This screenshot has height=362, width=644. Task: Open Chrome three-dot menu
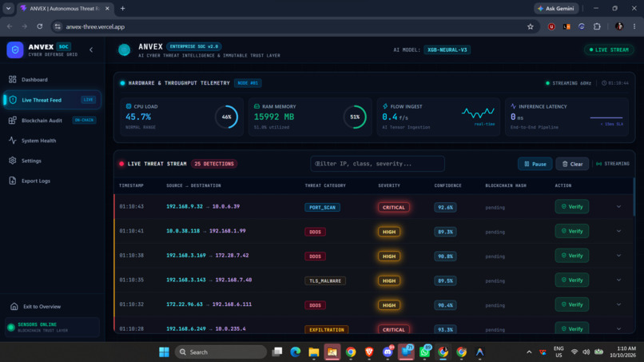[x=634, y=26]
